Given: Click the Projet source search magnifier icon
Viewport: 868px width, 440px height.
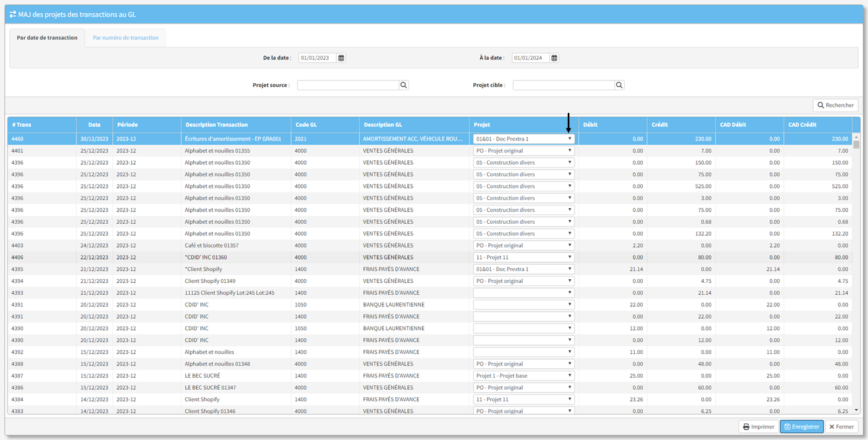Looking at the screenshot, I should tap(404, 85).
